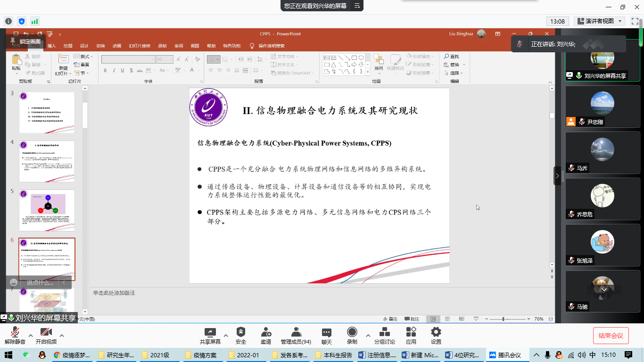Unmute microphone with 解除静音

tap(15, 335)
